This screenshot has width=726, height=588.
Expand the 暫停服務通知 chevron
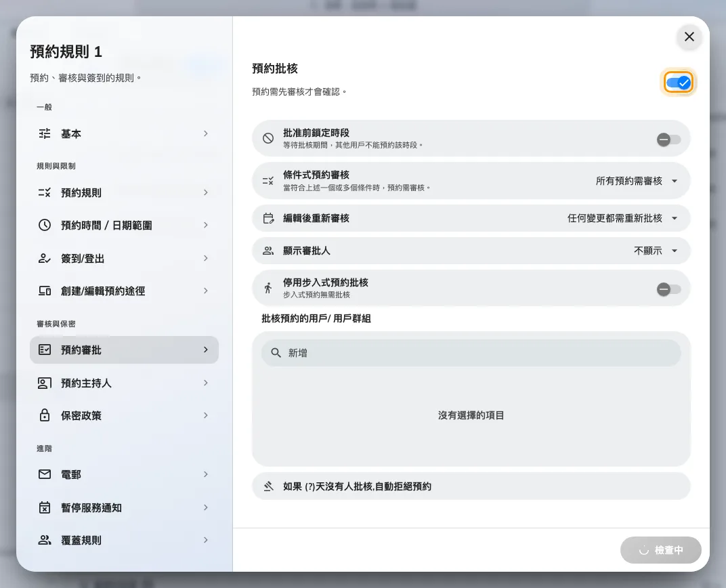206,507
